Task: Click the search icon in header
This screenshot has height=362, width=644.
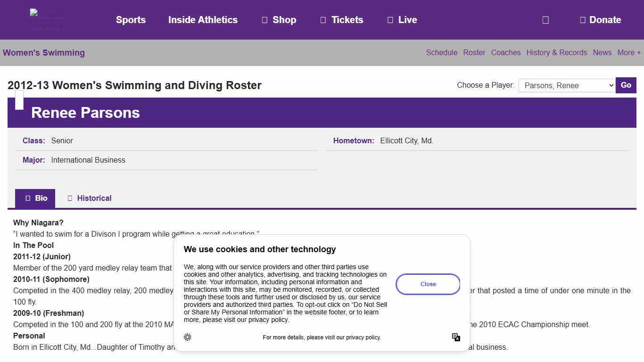Action: pyautogui.click(x=545, y=20)
